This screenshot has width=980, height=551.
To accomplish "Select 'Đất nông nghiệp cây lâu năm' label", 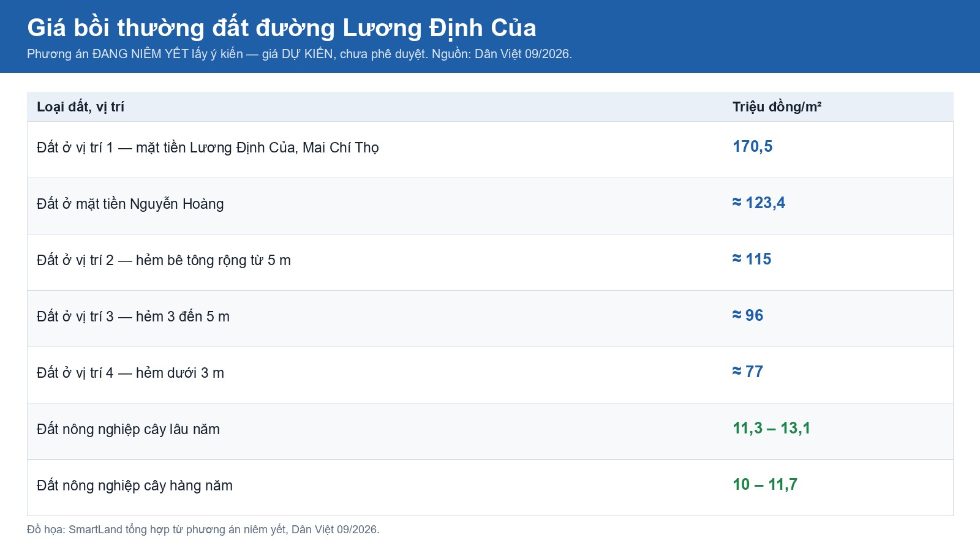I will click(128, 429).
